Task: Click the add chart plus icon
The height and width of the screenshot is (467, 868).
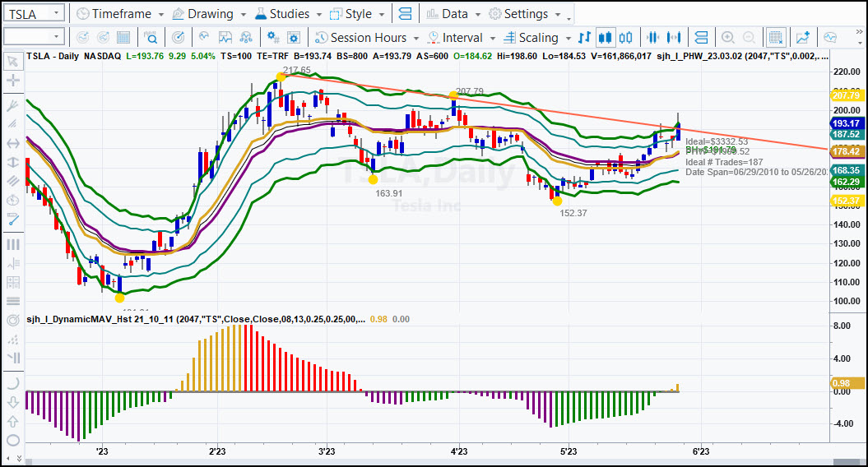Action: (x=803, y=38)
